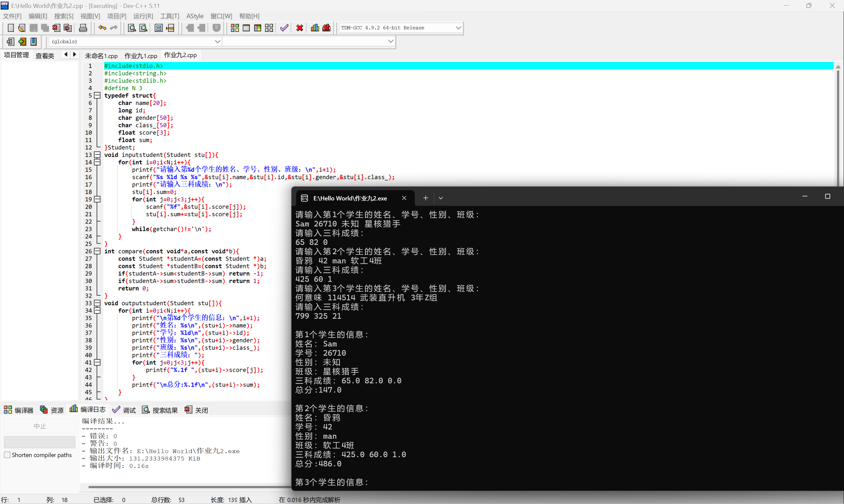This screenshot has width=844, height=504.
Task: Open the 运行[R] menu
Action: [143, 16]
